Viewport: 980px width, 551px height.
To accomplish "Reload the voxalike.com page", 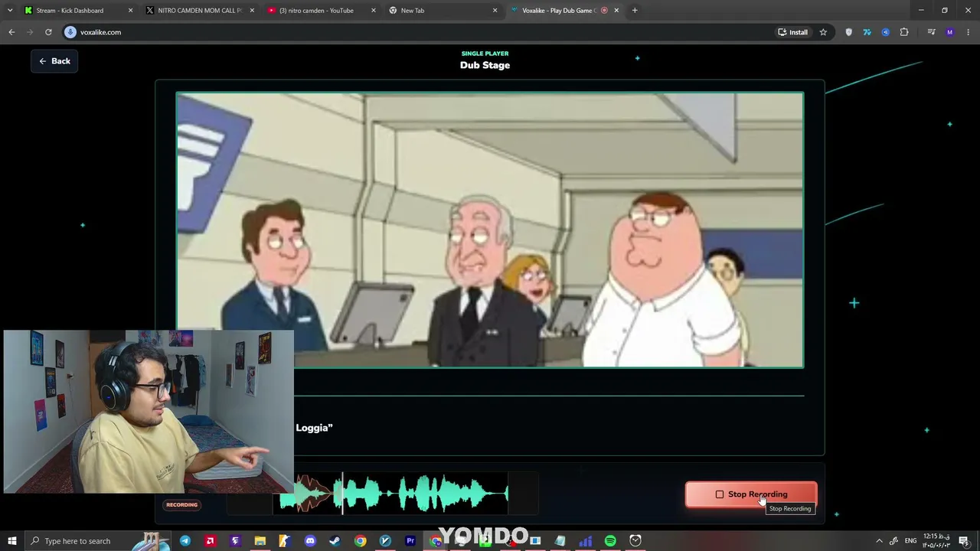I will click(x=48, y=32).
